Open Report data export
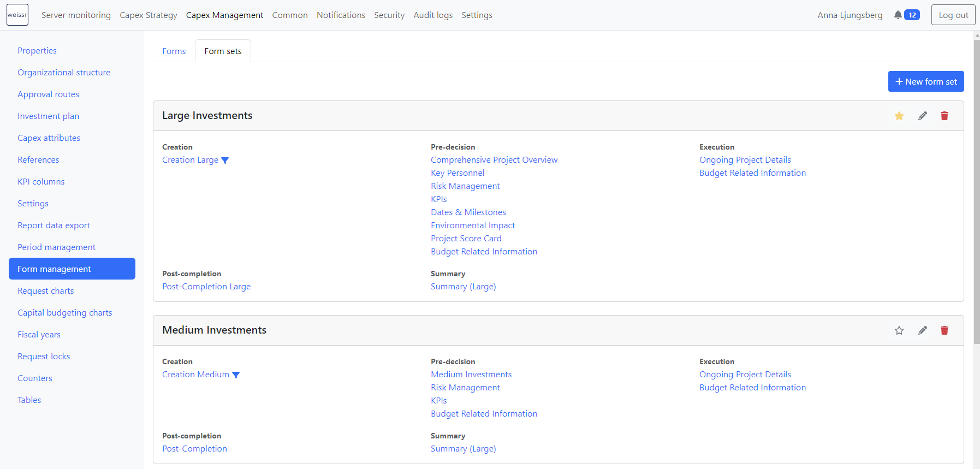980x469 pixels. tap(54, 225)
